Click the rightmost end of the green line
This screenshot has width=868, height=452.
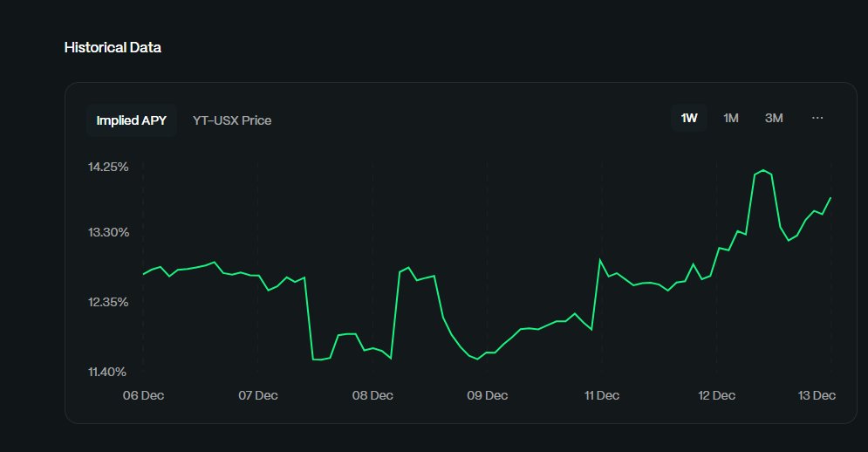tap(830, 197)
